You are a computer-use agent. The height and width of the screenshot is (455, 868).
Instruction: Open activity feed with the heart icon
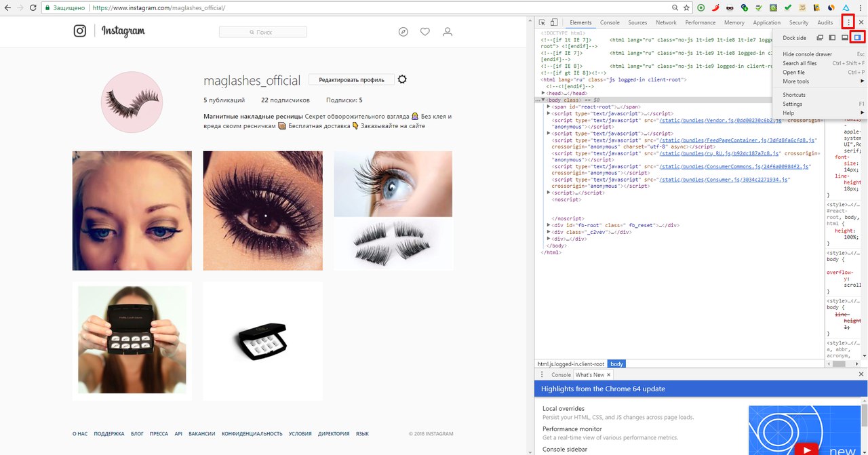pyautogui.click(x=425, y=32)
